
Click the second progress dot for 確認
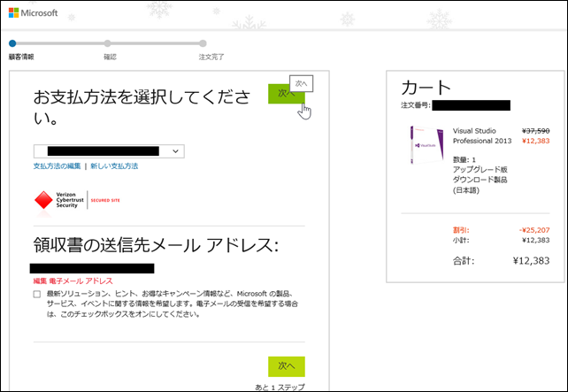107,42
